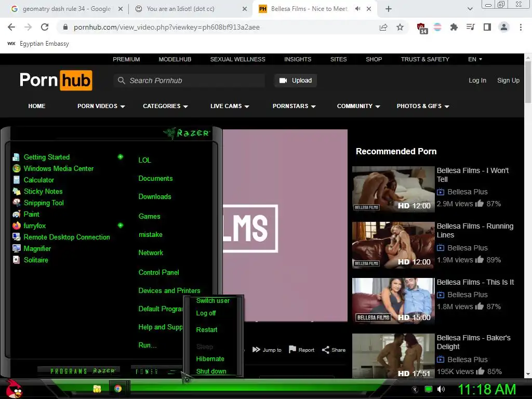
Task: Open Paint from the Start menu
Action: click(26, 214)
